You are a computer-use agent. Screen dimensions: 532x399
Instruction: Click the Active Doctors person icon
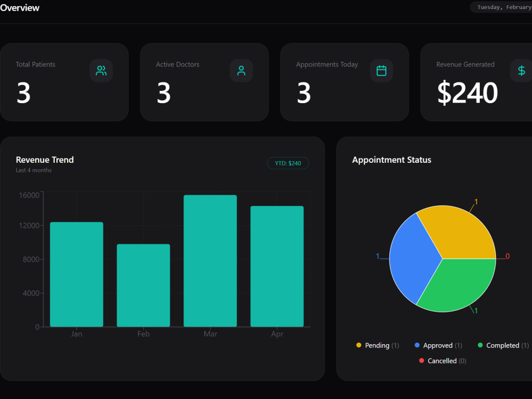point(241,71)
